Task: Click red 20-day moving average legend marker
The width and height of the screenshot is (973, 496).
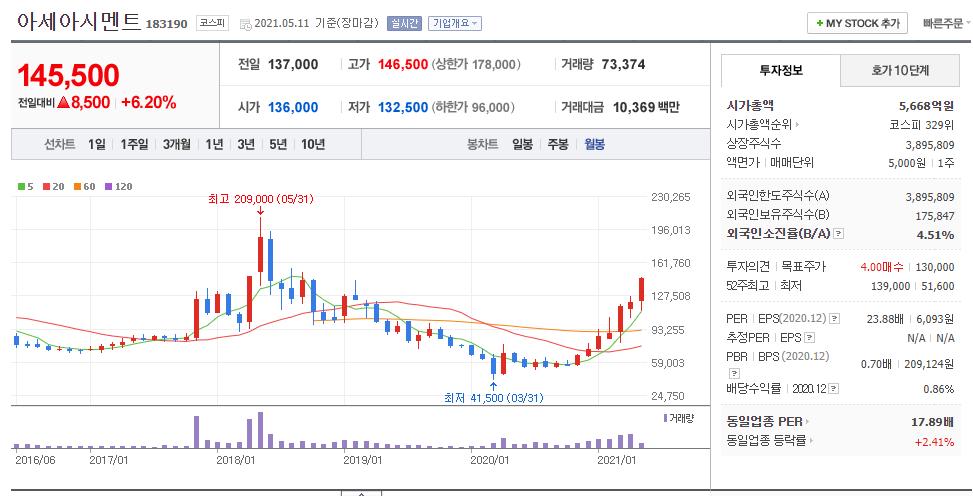Action: point(47,186)
